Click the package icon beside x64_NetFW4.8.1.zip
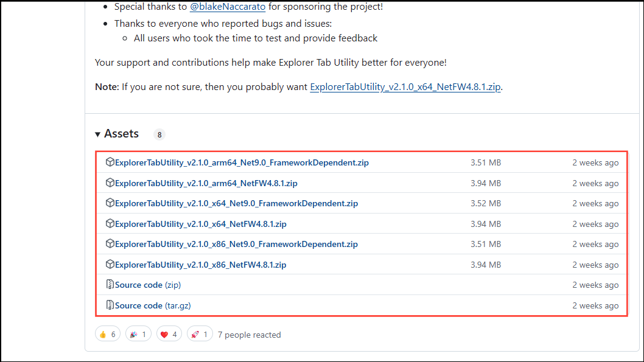 (110, 223)
